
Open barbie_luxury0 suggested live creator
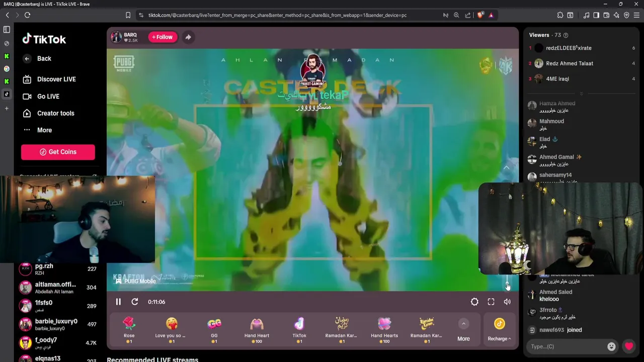[58, 324]
